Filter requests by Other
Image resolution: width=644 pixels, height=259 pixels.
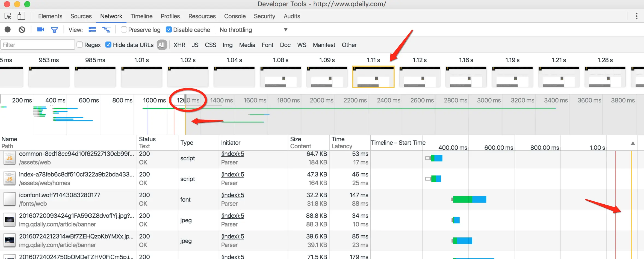point(349,45)
